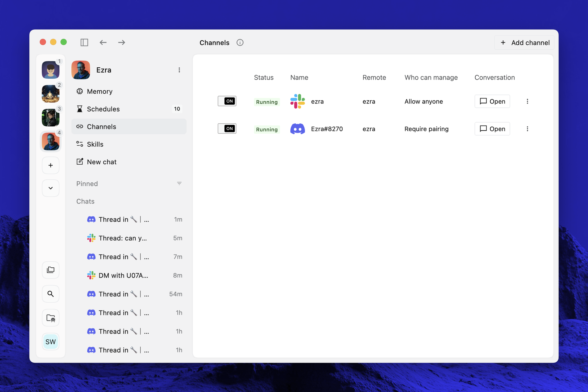Screen dimensions: 588x392
Task: Select the Channels menu item
Action: pos(129,127)
